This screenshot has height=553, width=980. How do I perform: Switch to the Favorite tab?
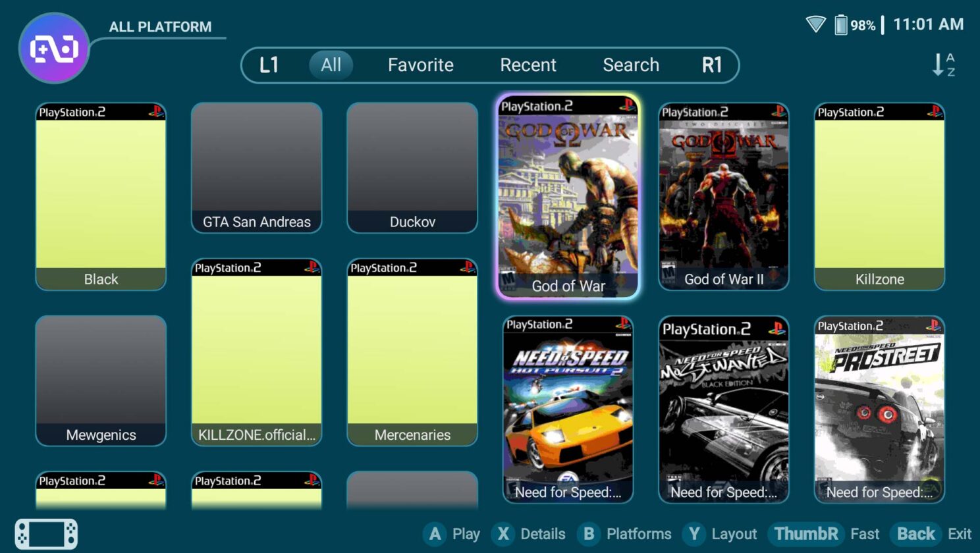[x=421, y=65]
